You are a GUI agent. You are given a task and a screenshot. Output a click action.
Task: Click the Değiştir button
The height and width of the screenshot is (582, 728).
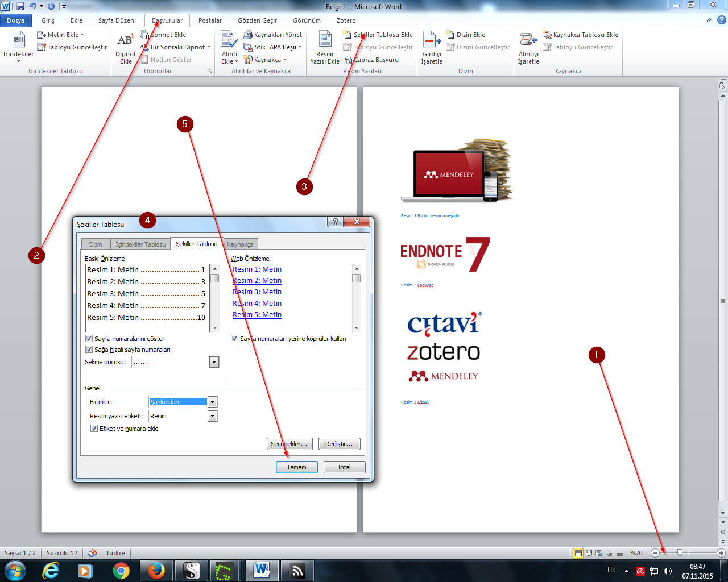[339, 444]
